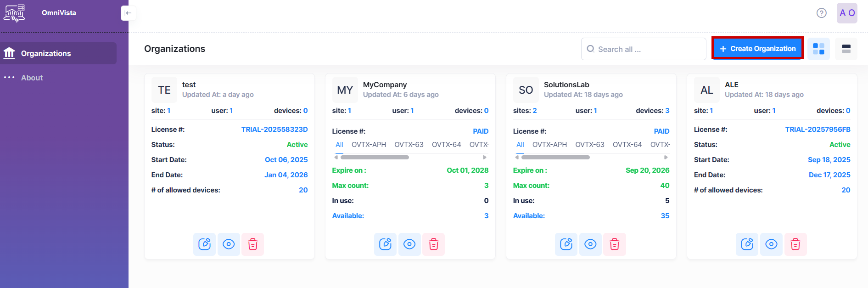Click the About three-dots icon
The width and height of the screenshot is (868, 288).
point(9,78)
